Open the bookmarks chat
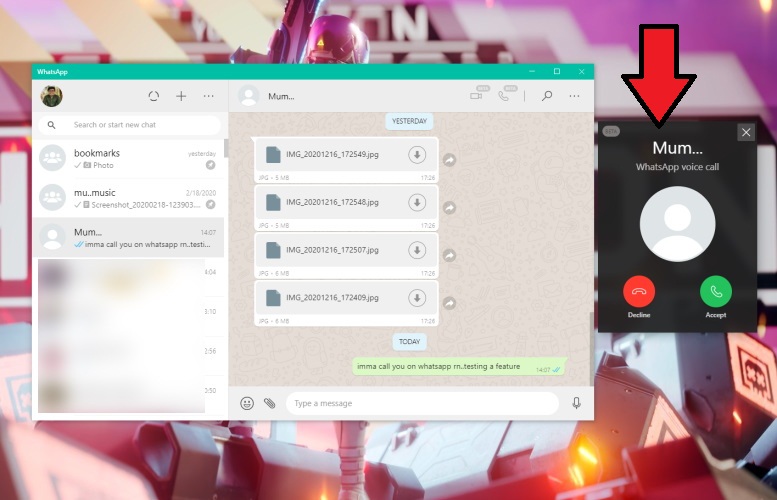This screenshot has height=500, width=777. click(x=128, y=159)
